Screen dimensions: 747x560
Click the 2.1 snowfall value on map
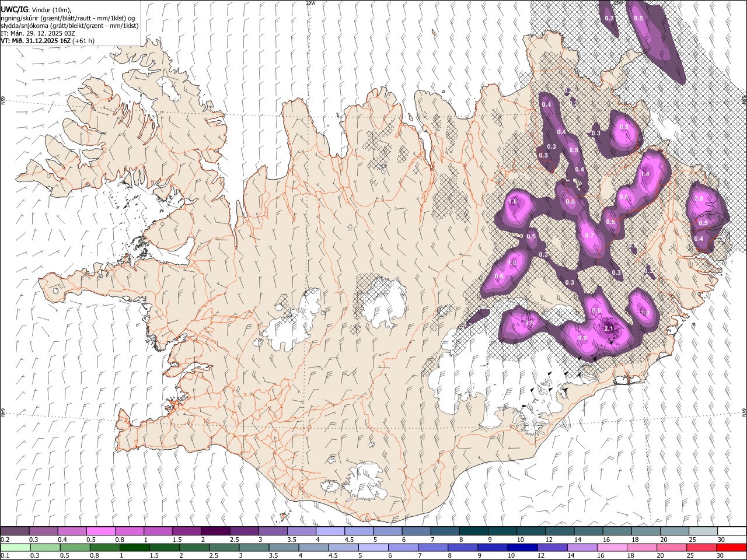coord(609,329)
